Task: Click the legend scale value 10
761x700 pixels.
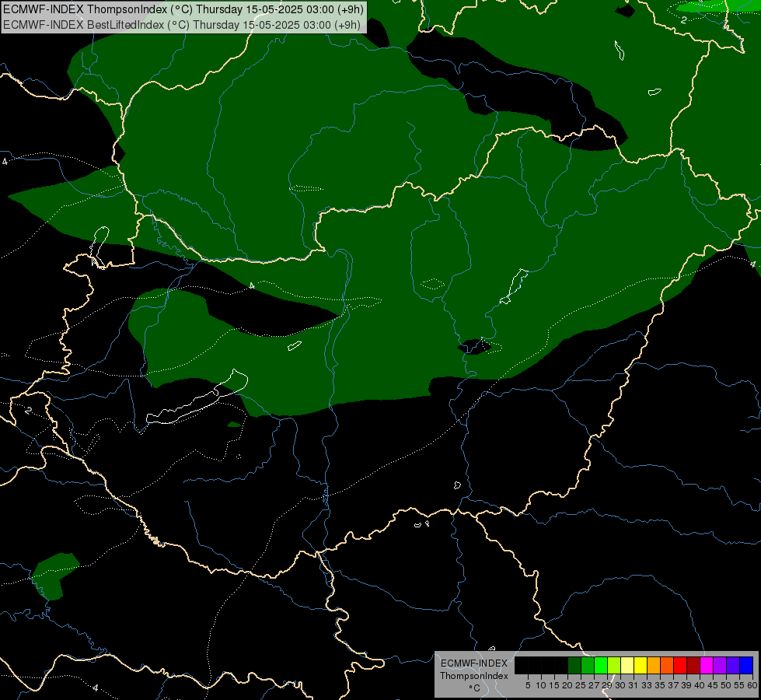Action: [x=541, y=685]
